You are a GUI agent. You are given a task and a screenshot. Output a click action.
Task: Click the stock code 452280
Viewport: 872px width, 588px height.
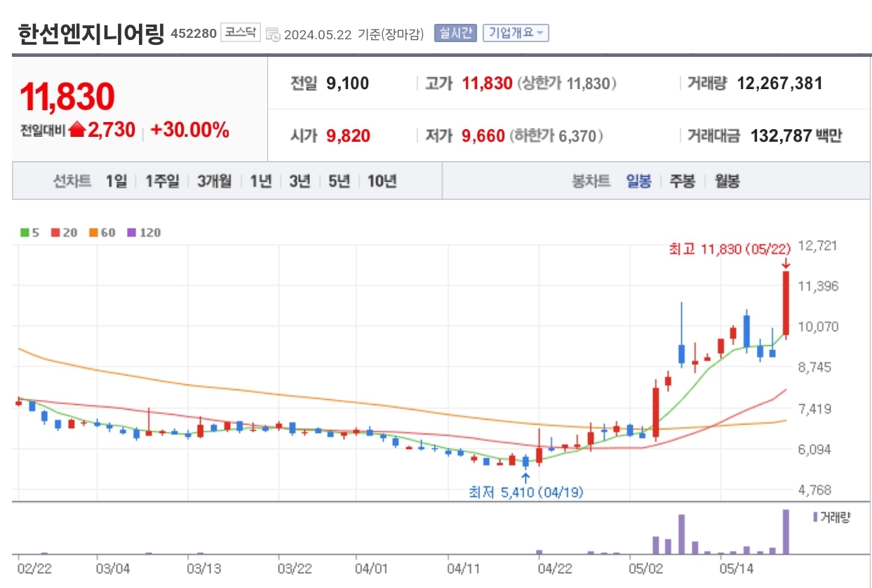tap(194, 33)
